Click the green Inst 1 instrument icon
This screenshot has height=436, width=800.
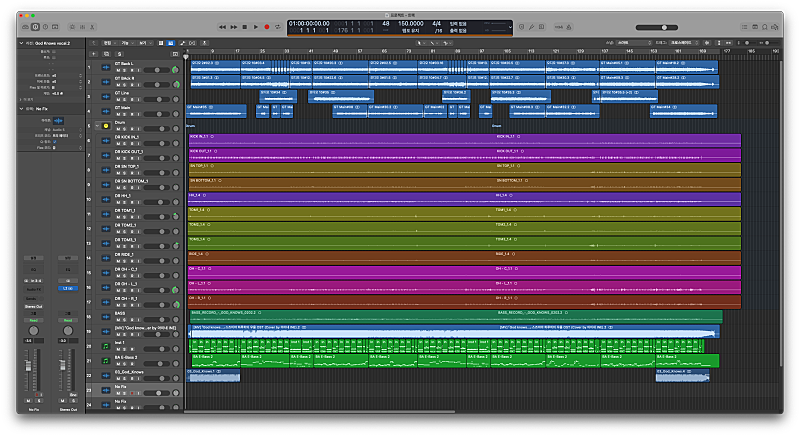point(105,345)
